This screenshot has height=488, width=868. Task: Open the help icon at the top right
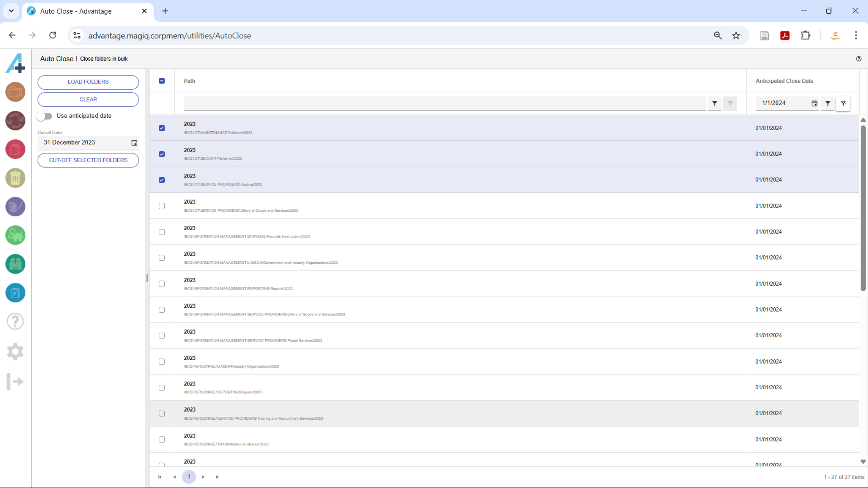point(859,59)
